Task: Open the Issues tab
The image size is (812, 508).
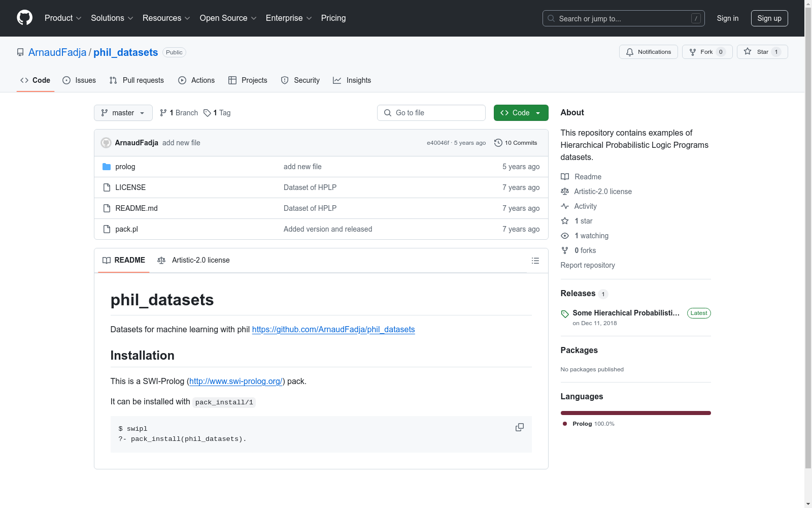Action: point(79,80)
